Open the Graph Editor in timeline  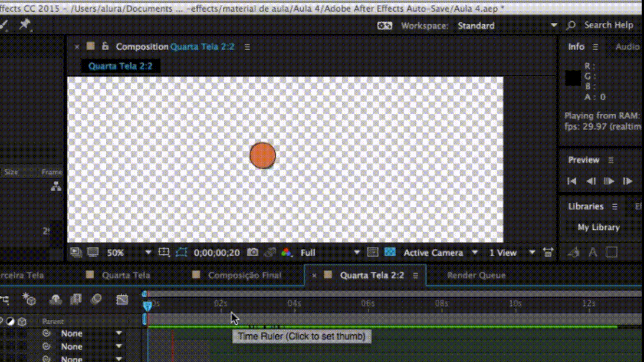(122, 300)
